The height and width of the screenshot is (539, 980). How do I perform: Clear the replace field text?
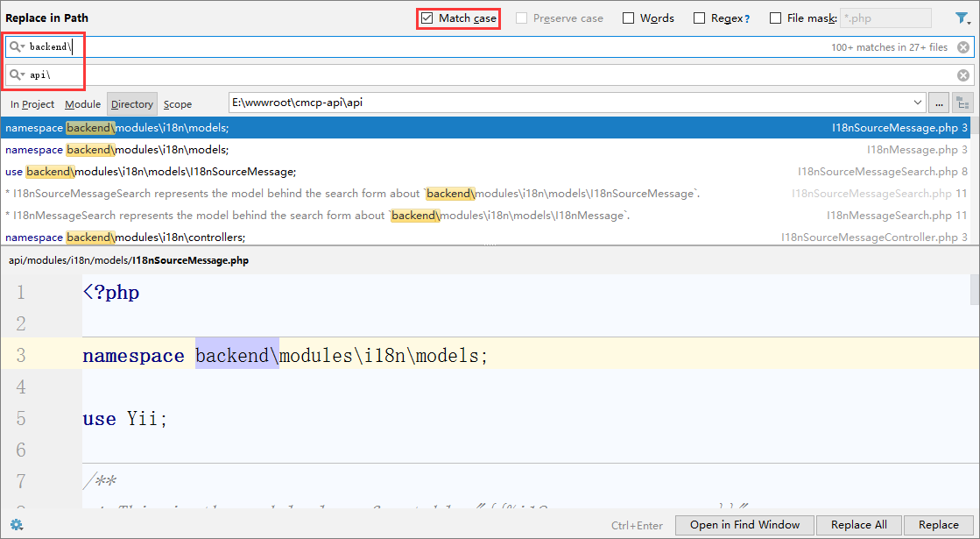(962, 75)
